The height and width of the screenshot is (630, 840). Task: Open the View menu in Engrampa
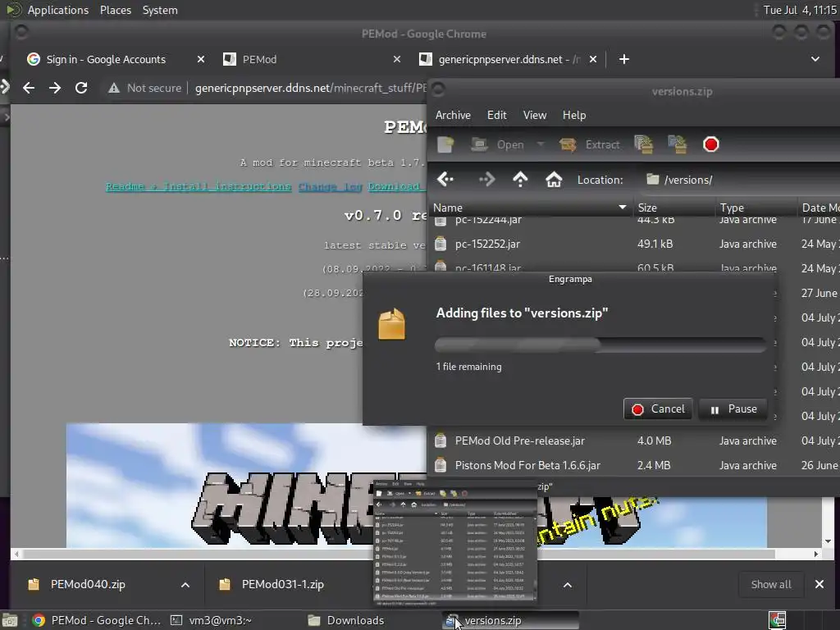pos(535,115)
